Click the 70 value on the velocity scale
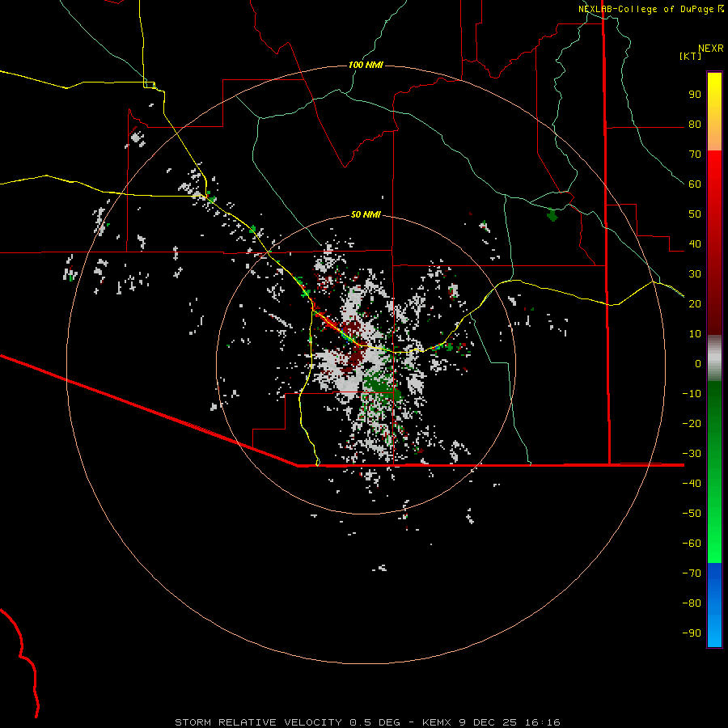The image size is (728, 728). click(695, 154)
